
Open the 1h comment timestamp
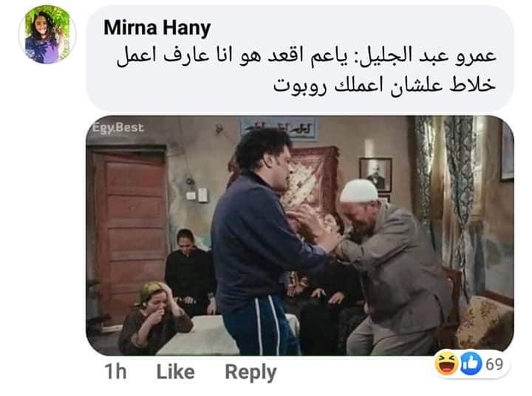click(x=115, y=372)
